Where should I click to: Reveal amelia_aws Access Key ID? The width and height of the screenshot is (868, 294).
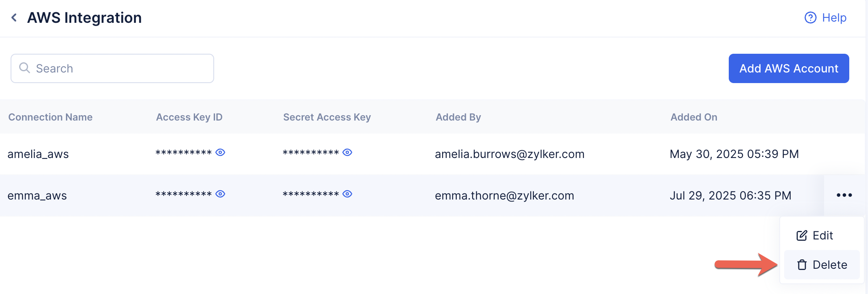pos(220,152)
